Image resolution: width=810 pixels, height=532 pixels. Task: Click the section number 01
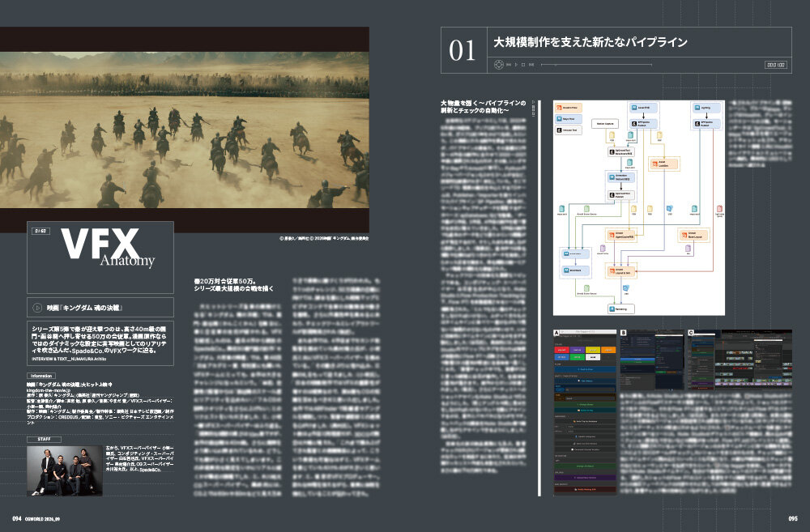462,51
